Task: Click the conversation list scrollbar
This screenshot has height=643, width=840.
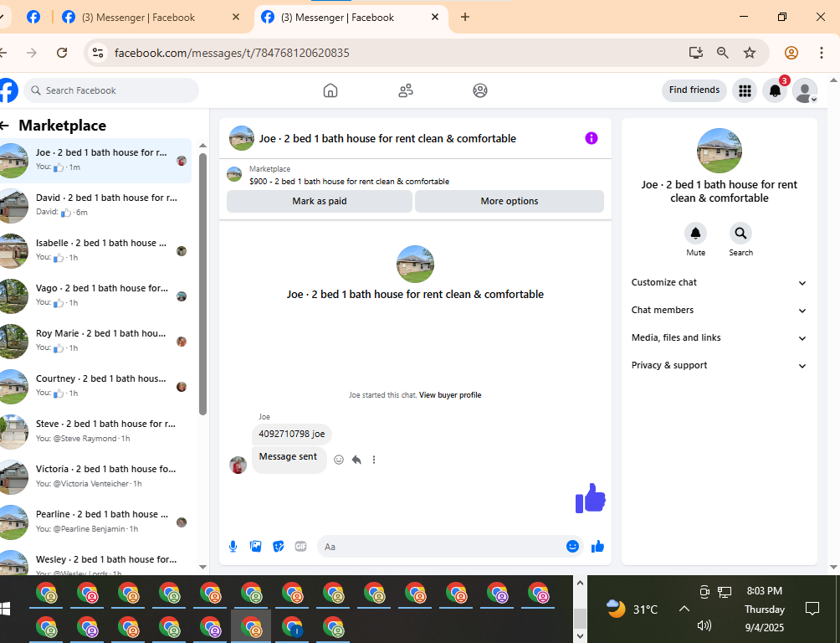Action: point(202,284)
